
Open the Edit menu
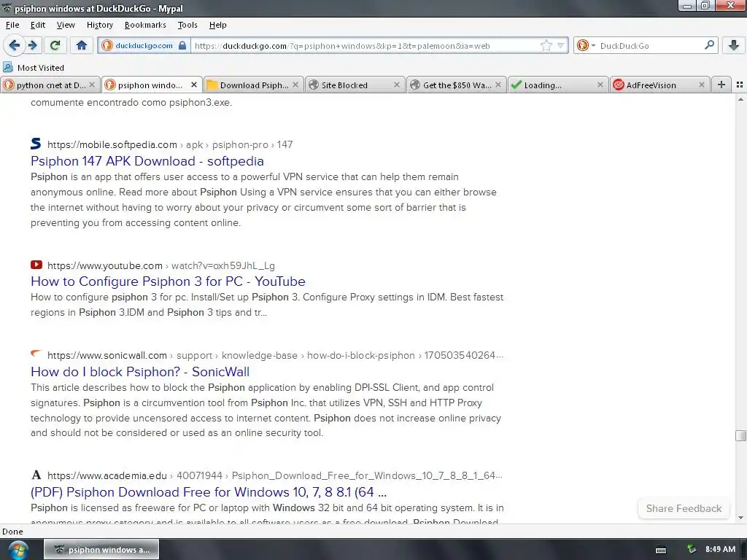pyautogui.click(x=38, y=25)
